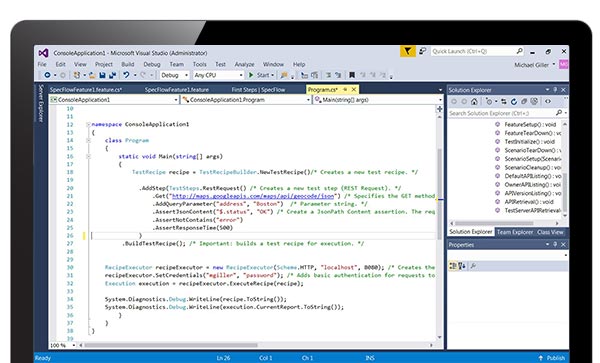Click Pending Changes Filter icon in Solution Explorer

(489, 101)
